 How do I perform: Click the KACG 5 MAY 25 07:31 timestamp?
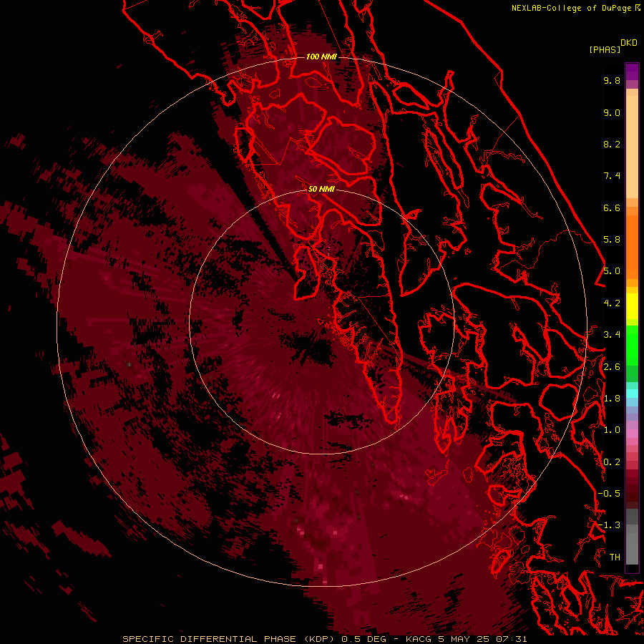pos(466,639)
